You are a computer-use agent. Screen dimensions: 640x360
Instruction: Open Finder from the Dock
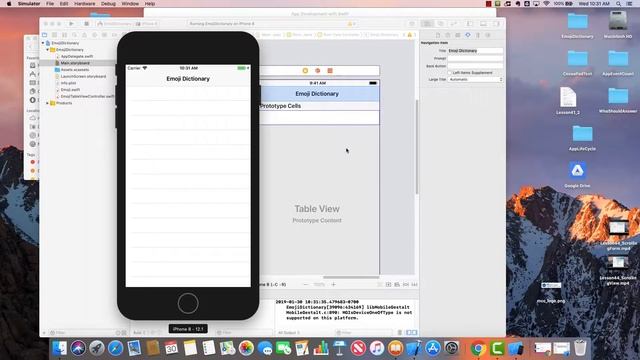tap(60, 348)
